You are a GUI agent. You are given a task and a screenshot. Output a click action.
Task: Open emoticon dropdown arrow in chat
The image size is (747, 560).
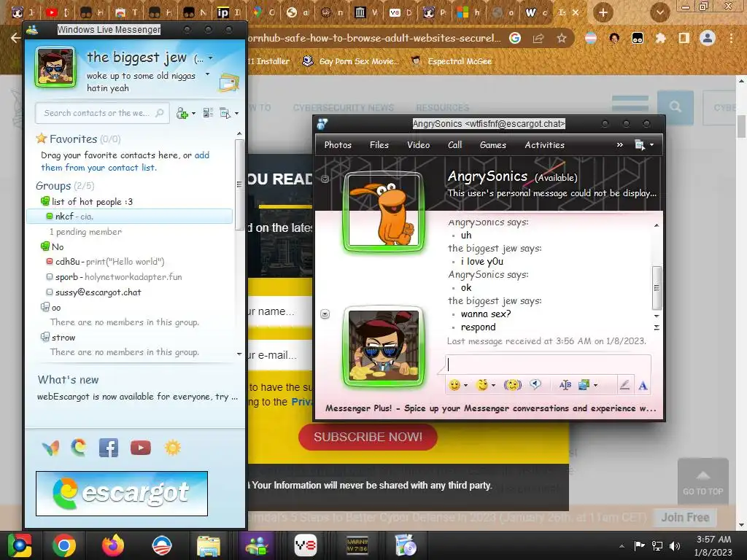pos(465,385)
